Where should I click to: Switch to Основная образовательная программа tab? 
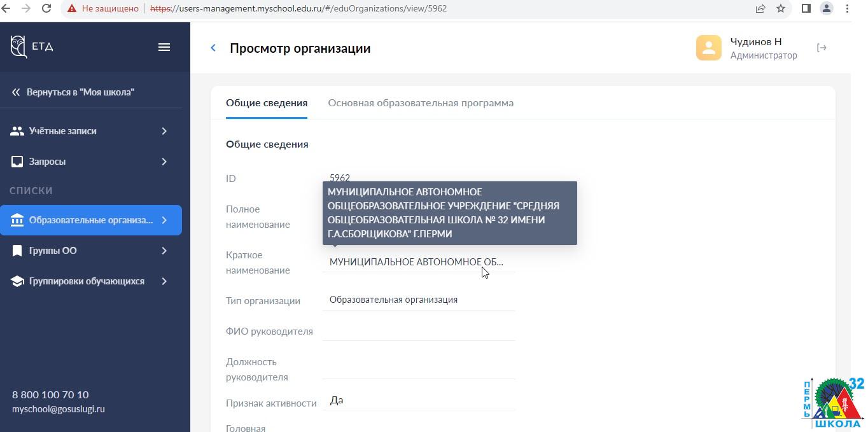coord(421,103)
